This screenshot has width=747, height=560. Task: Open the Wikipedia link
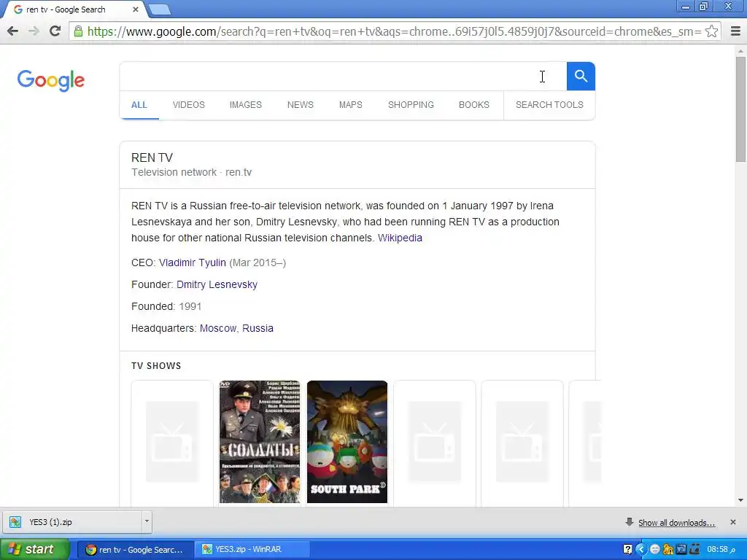point(400,238)
